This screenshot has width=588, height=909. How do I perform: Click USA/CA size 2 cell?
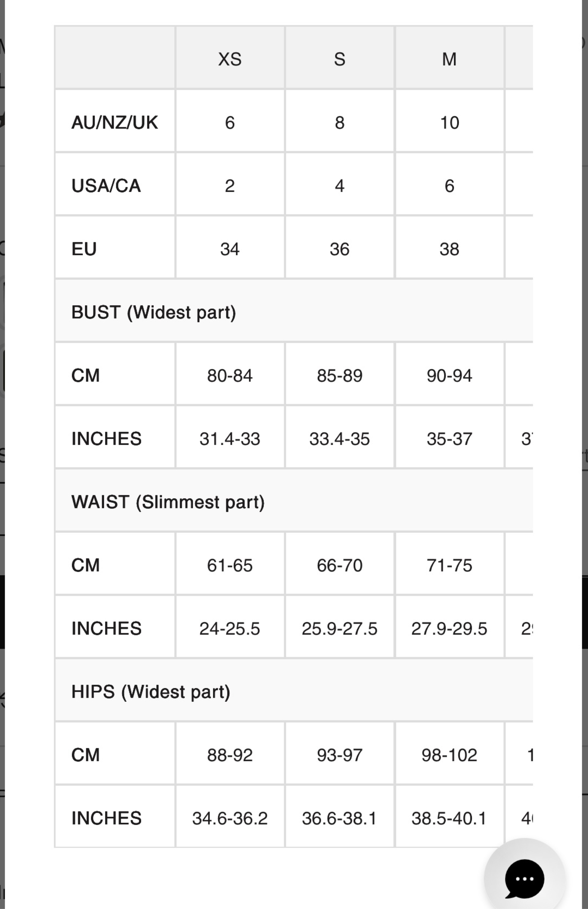coord(230,186)
